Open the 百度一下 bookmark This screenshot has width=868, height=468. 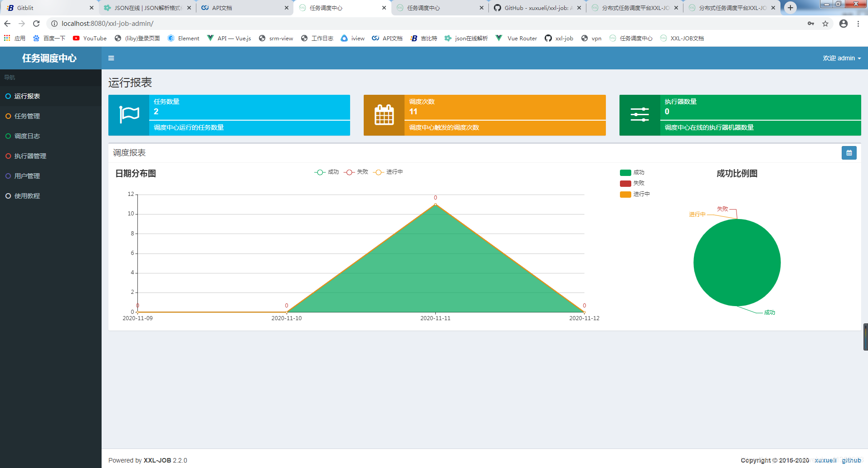pos(49,39)
